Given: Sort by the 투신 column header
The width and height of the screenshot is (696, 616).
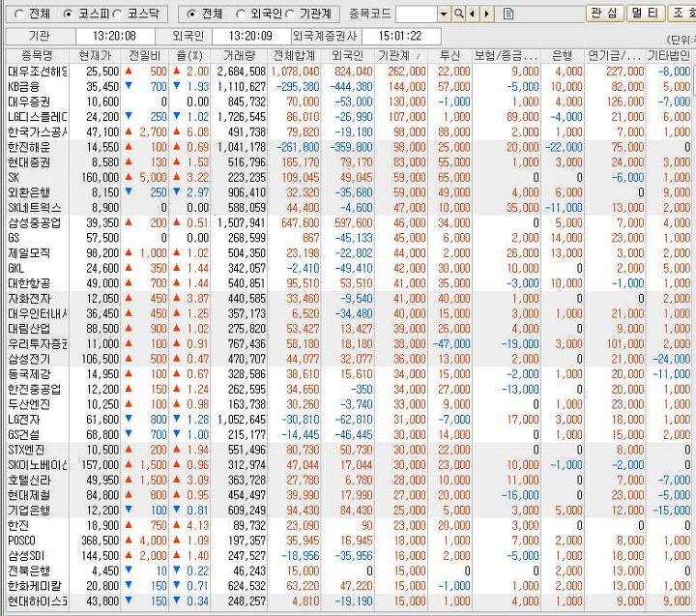Looking at the screenshot, I should 450,55.
